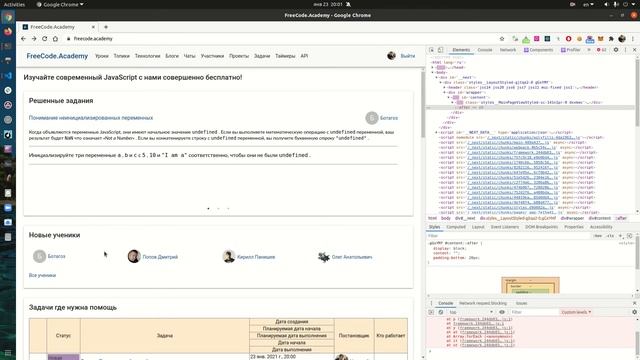Click the box model margin diagram

pyautogui.click(x=530, y=285)
